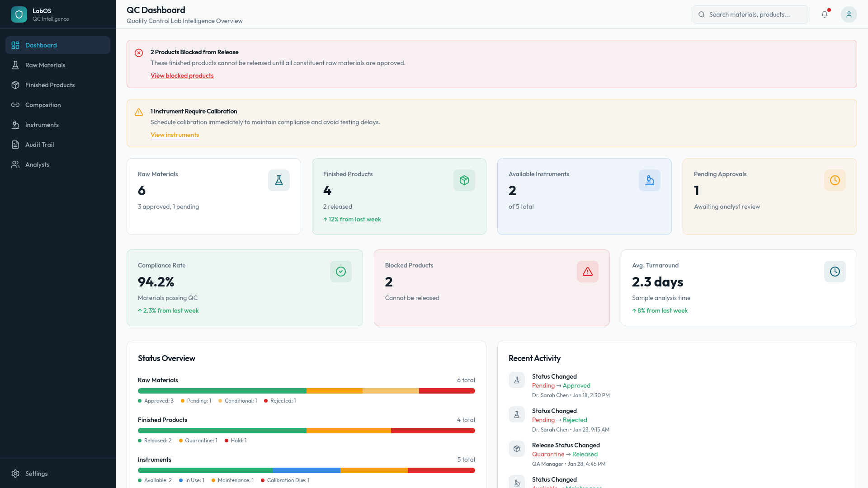This screenshot has height=488, width=868.
Task: Navigate to Composition page
Action: click(58, 105)
